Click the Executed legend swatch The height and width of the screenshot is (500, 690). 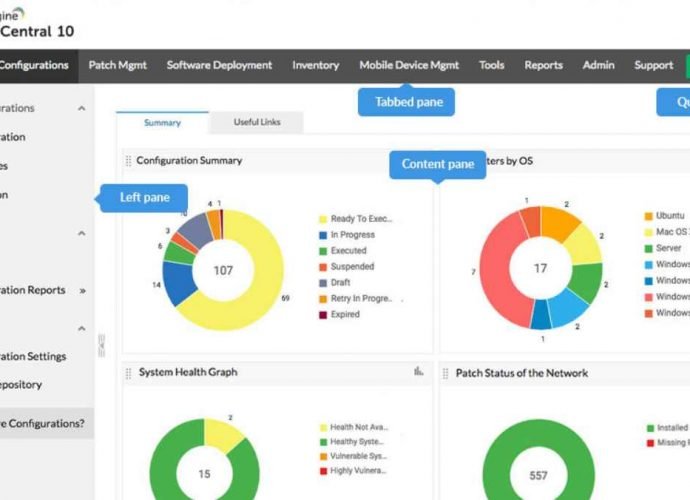click(323, 251)
